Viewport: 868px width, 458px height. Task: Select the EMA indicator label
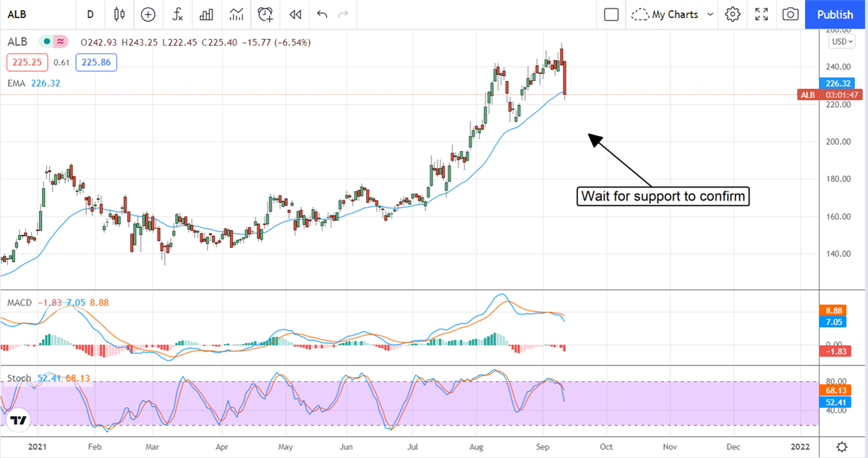click(17, 83)
